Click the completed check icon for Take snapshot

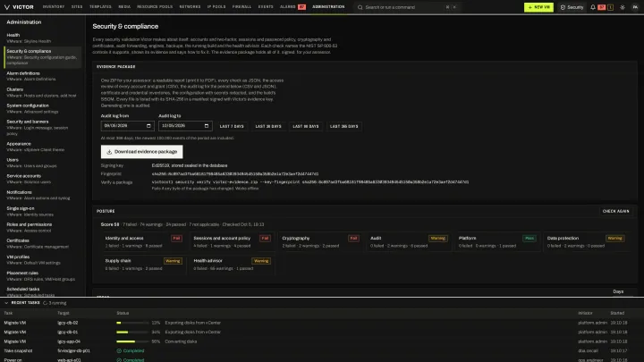119,351
